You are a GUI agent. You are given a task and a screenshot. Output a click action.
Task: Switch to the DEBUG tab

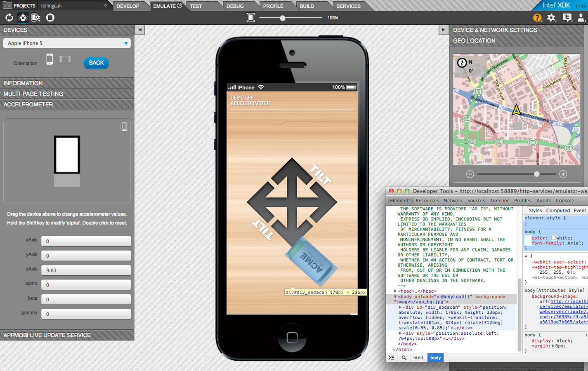235,6
